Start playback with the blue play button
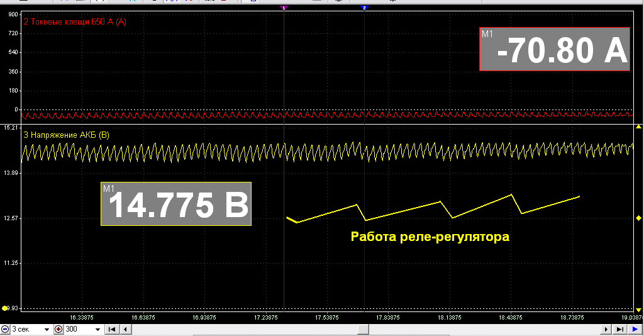644x336 pixels. point(635,330)
